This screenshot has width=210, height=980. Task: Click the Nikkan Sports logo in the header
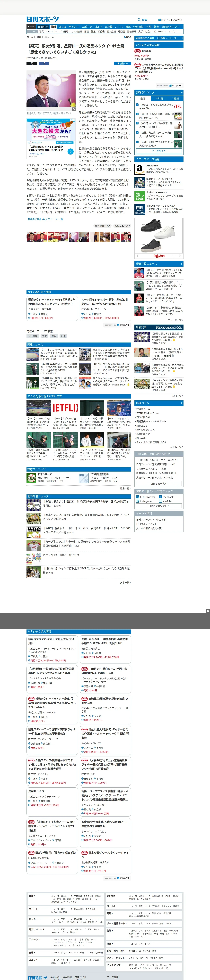43,19
